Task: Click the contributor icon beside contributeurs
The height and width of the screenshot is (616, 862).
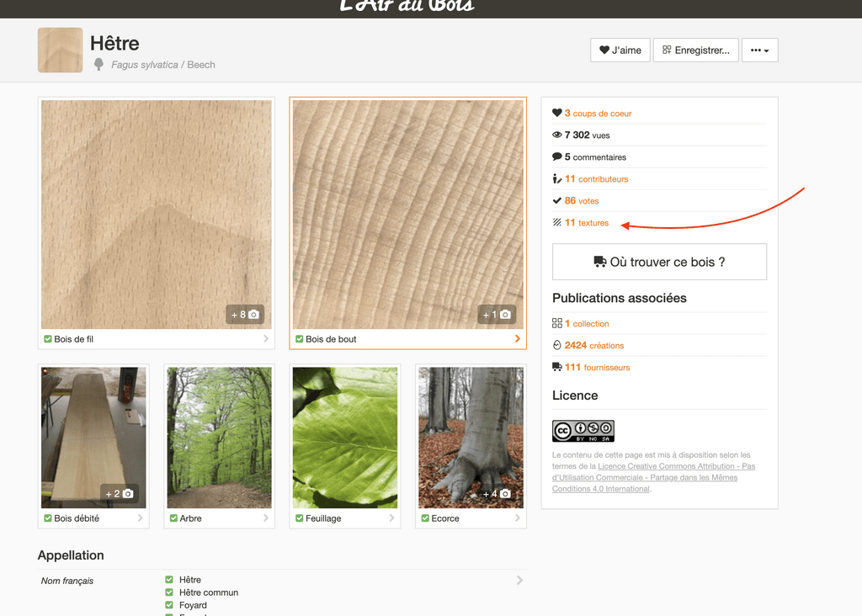Action: coord(557,178)
